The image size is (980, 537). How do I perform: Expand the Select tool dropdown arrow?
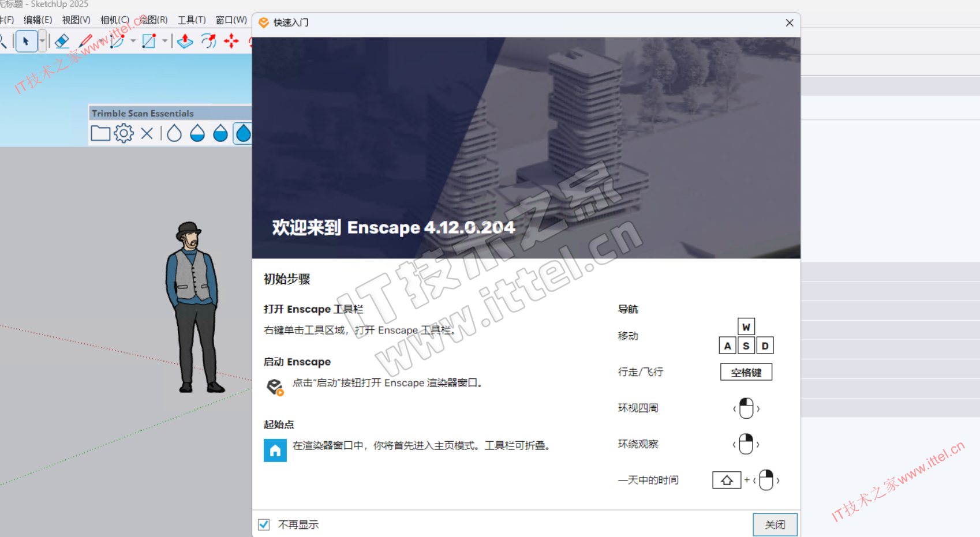42,41
